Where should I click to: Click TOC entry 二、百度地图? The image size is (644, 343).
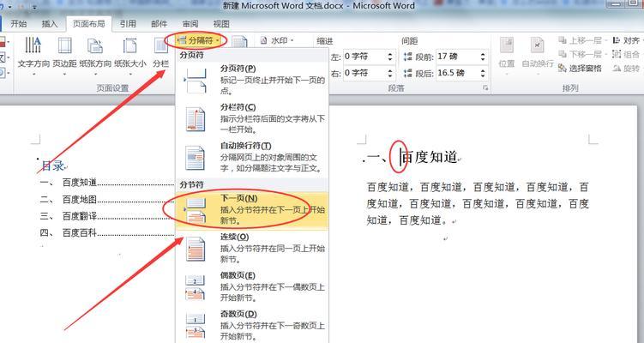coord(106,199)
